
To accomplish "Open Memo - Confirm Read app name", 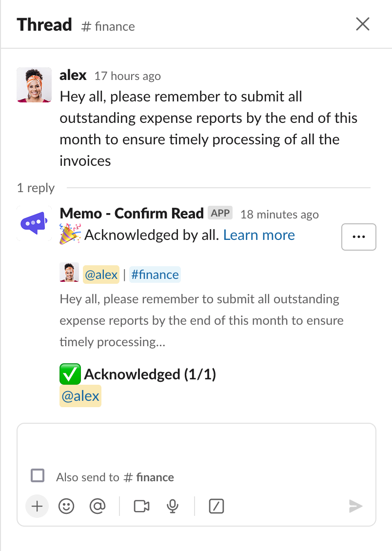I will [132, 213].
